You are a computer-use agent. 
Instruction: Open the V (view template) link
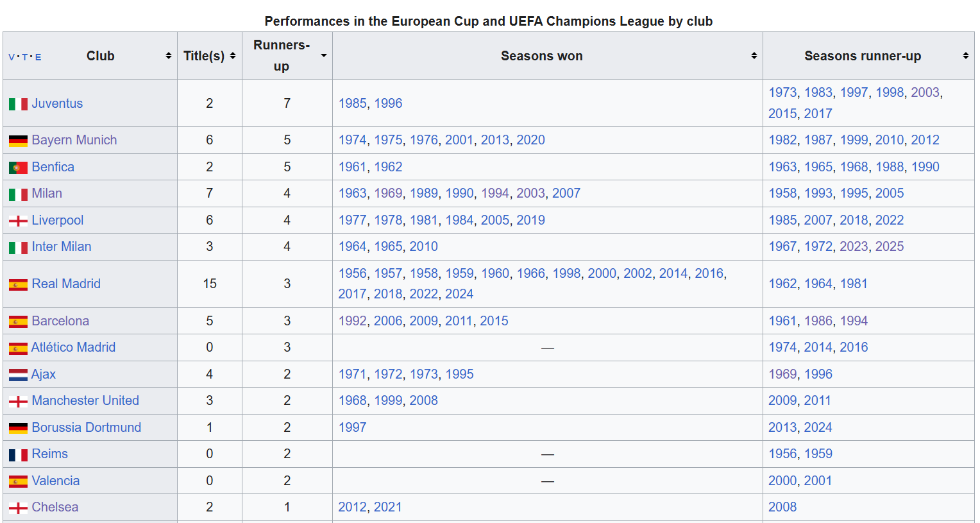click(12, 57)
